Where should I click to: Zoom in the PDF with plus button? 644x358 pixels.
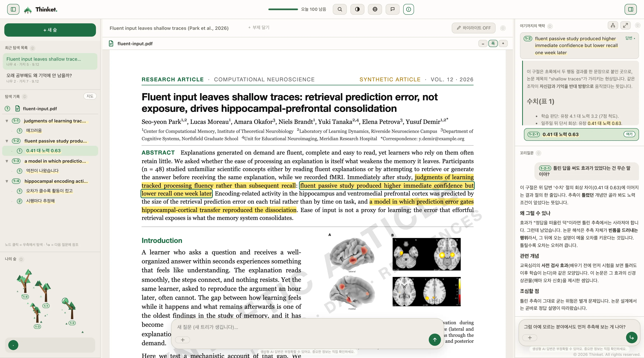coord(503,43)
